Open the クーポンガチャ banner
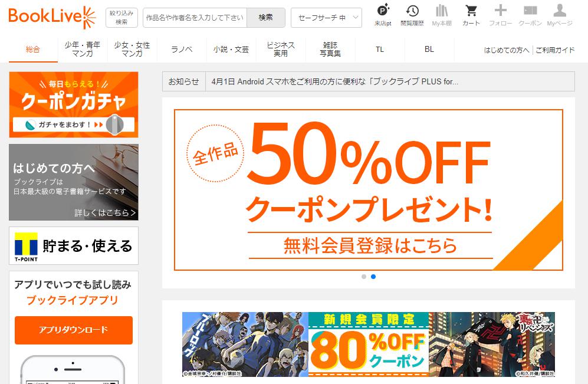The height and width of the screenshot is (384, 588). coord(74,104)
